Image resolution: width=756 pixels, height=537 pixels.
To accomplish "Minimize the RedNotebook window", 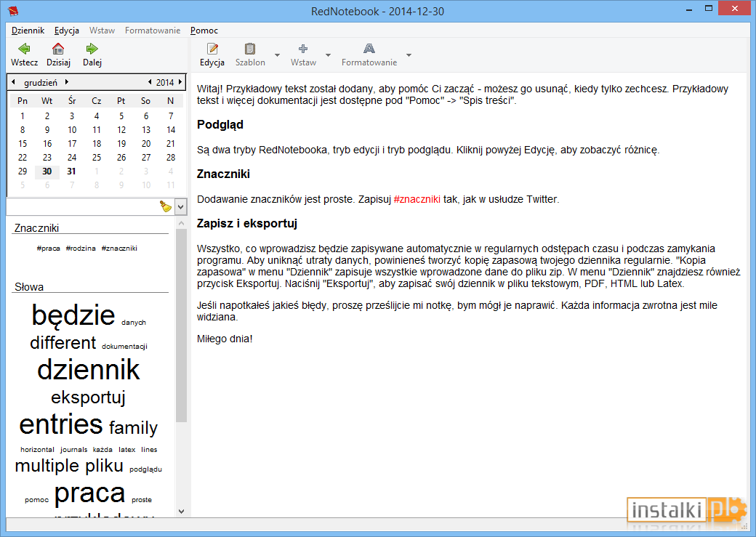I will click(x=690, y=9).
